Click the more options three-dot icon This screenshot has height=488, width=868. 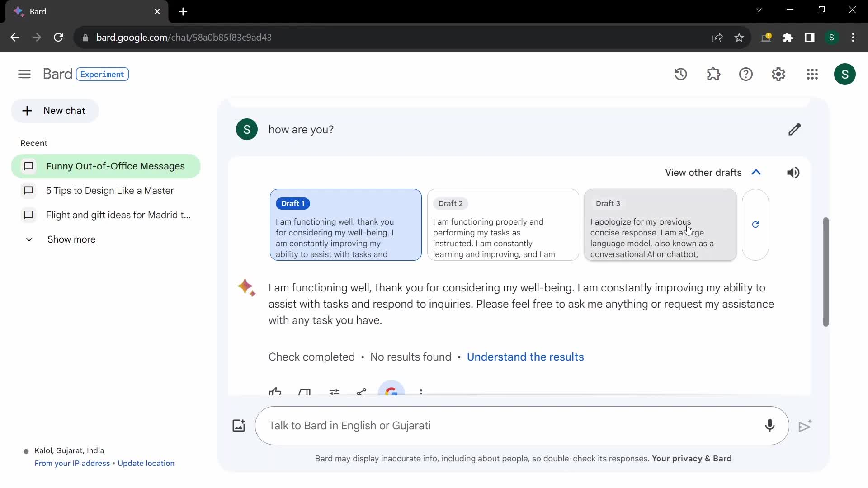(421, 391)
